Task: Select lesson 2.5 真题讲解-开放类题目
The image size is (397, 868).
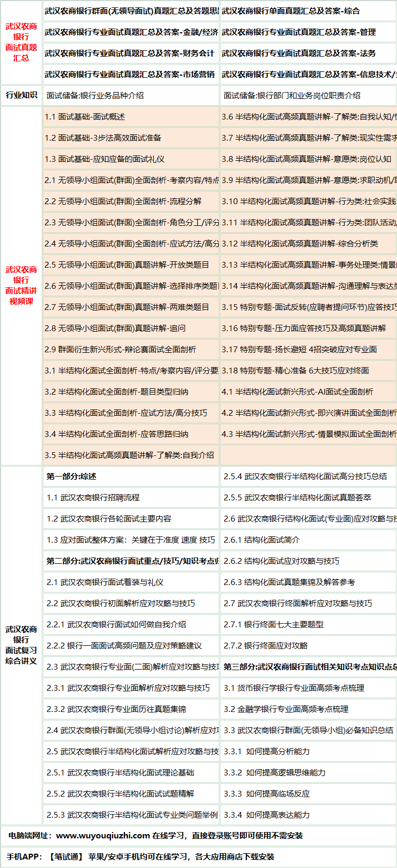Action: [127, 265]
